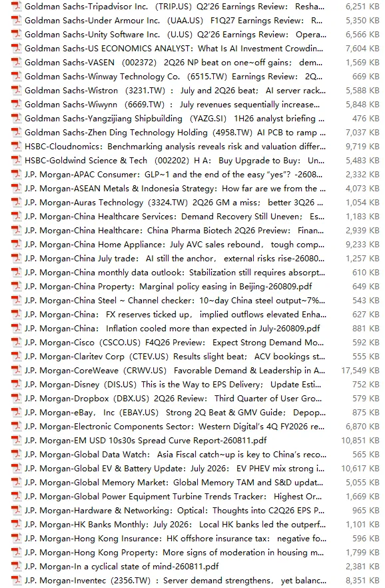Select file name Goldman Sachs-Unity Software Inc. (U.US)

click(175, 35)
